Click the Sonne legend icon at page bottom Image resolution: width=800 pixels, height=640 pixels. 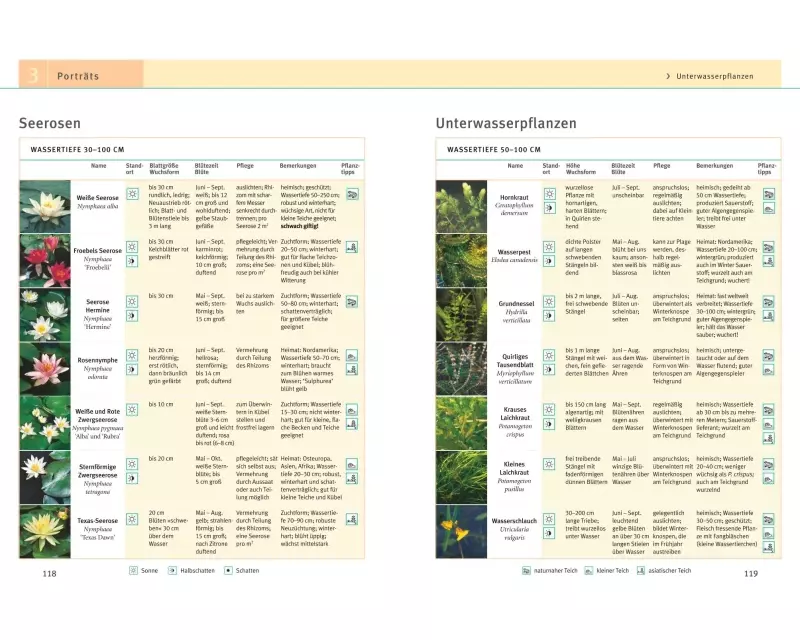tap(132, 570)
